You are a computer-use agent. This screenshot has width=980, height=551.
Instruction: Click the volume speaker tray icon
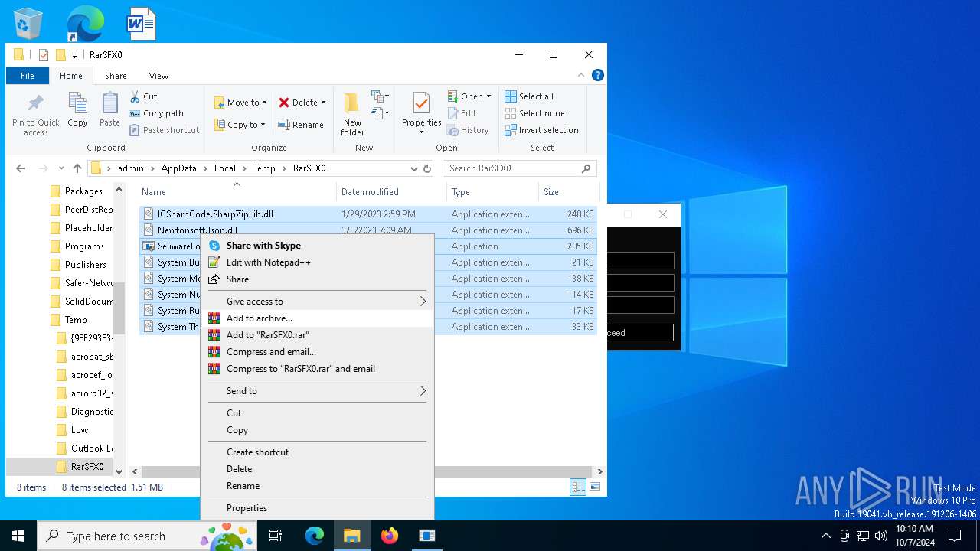pos(880,536)
